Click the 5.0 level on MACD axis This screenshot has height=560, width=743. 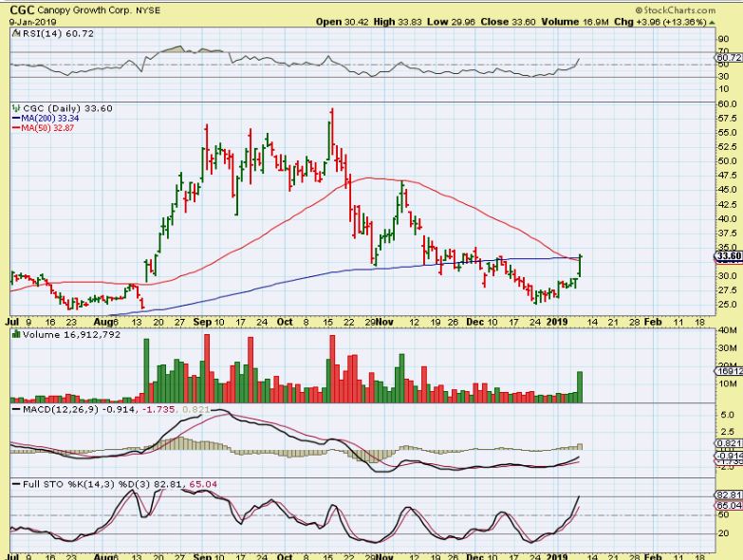727,415
